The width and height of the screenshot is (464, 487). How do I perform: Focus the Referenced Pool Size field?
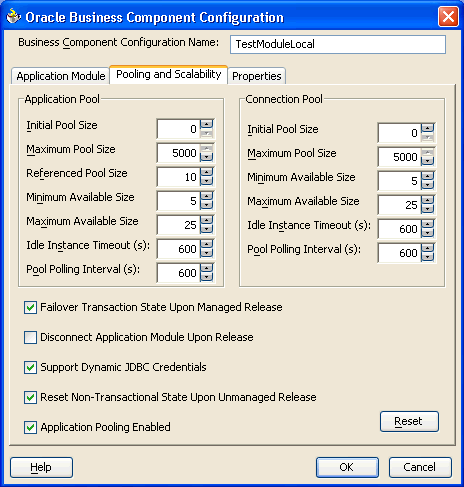tap(179, 177)
